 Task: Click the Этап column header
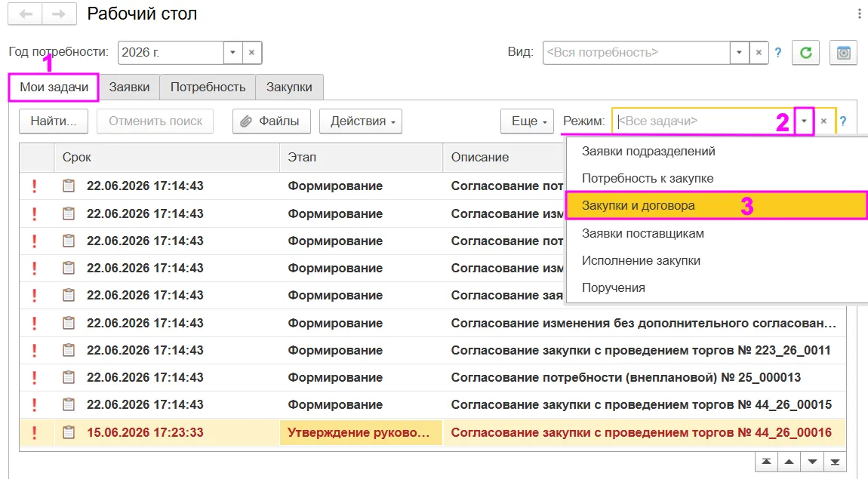point(361,157)
